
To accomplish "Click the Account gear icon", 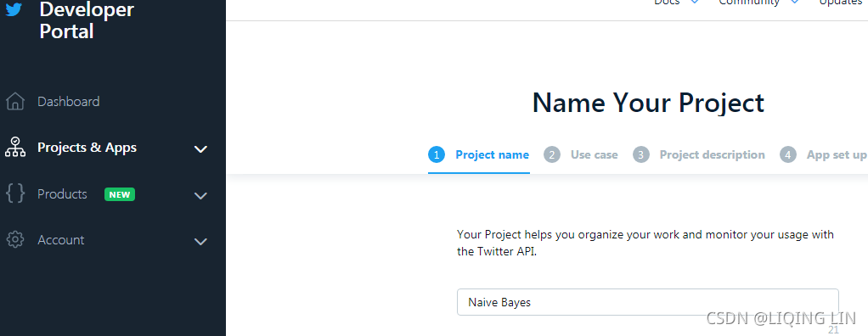I will click(15, 240).
